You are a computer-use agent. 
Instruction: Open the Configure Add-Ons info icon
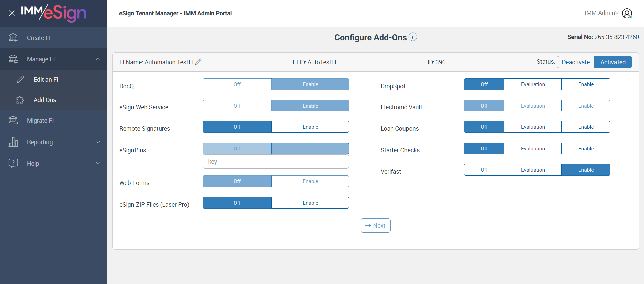pos(413,37)
